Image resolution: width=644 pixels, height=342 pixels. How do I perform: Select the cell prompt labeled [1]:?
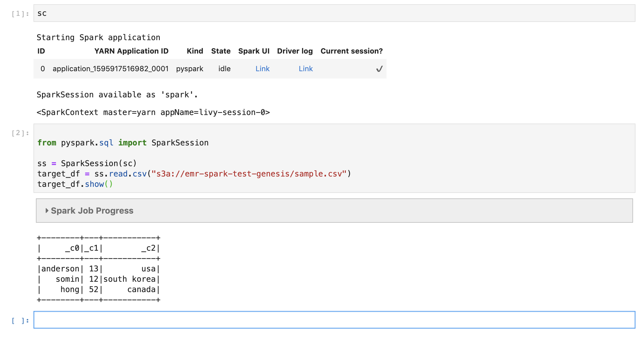20,14
